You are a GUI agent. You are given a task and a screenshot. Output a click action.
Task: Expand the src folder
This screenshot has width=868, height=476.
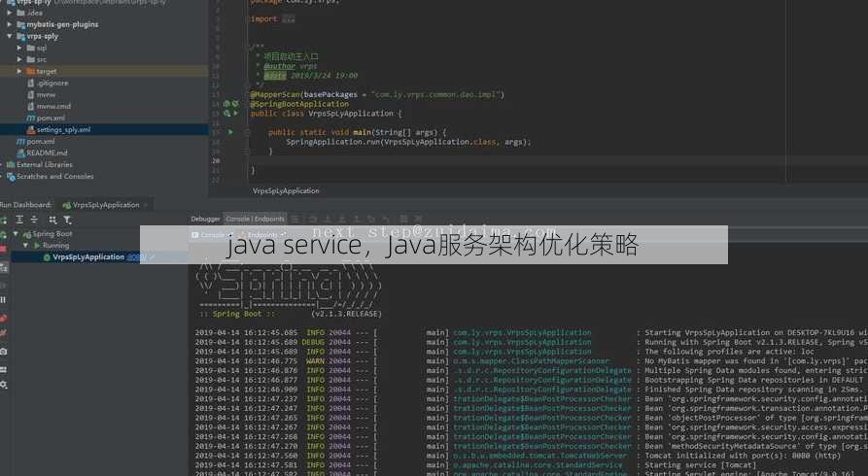point(19,59)
